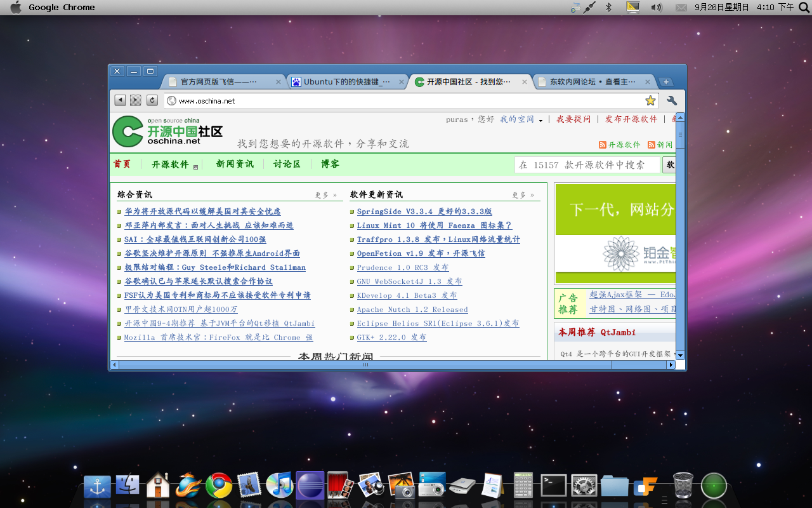Open the Photo Booth curtain icon in dock
812x508 pixels.
340,485
